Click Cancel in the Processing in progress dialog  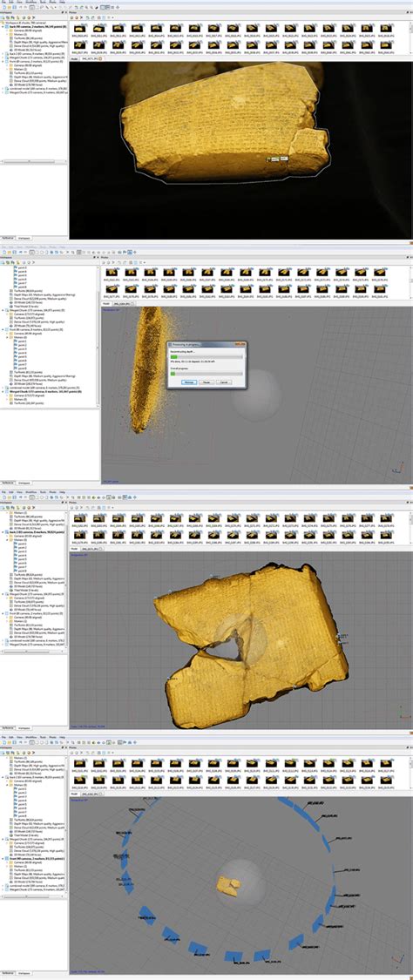[x=224, y=382]
